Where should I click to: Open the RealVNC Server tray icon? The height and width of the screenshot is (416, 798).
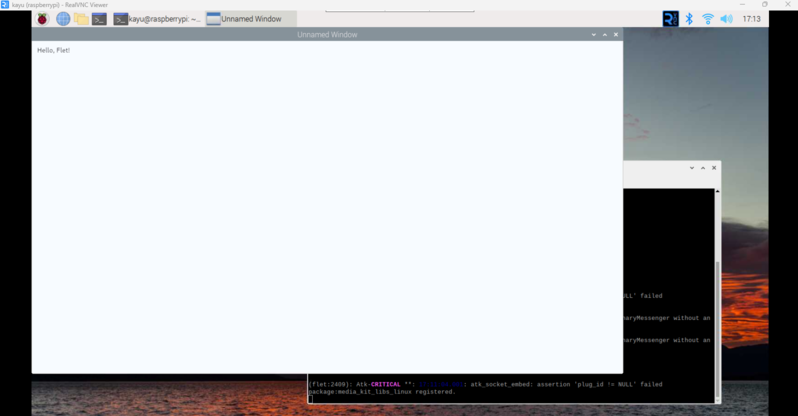pyautogui.click(x=670, y=19)
